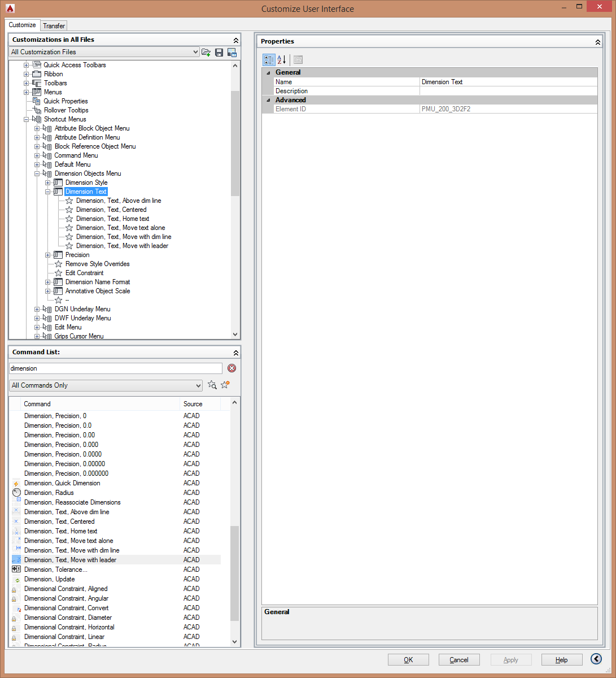Viewport: 616px width, 678px height.
Task: Click the back arrow icon beside Help
Action: point(596,659)
